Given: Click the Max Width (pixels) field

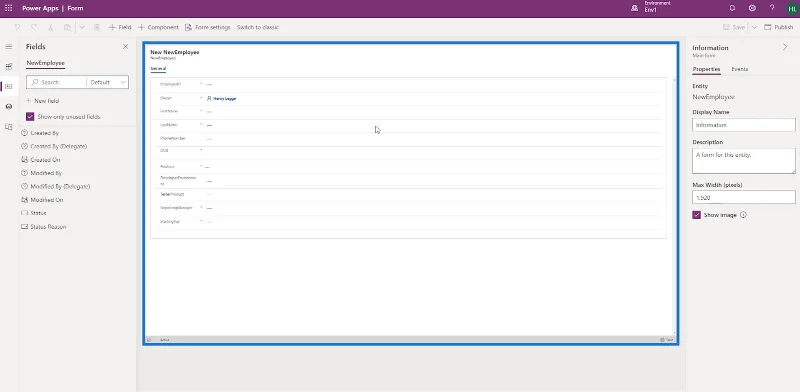Looking at the screenshot, I should pos(744,198).
